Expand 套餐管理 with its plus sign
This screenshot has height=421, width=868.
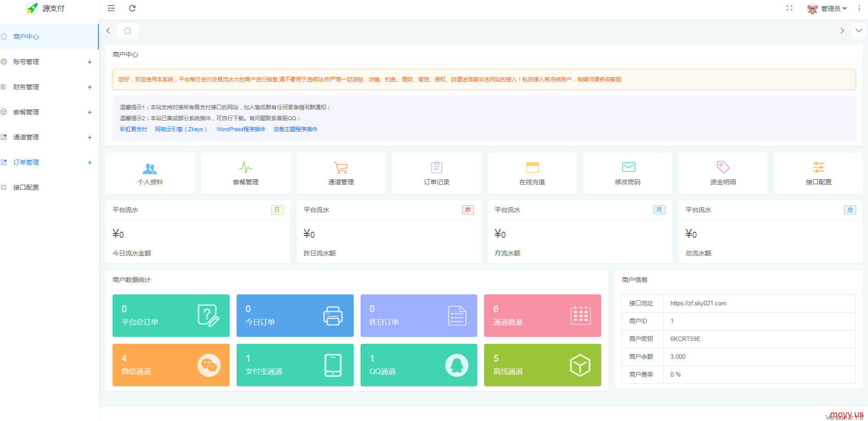pyautogui.click(x=90, y=112)
